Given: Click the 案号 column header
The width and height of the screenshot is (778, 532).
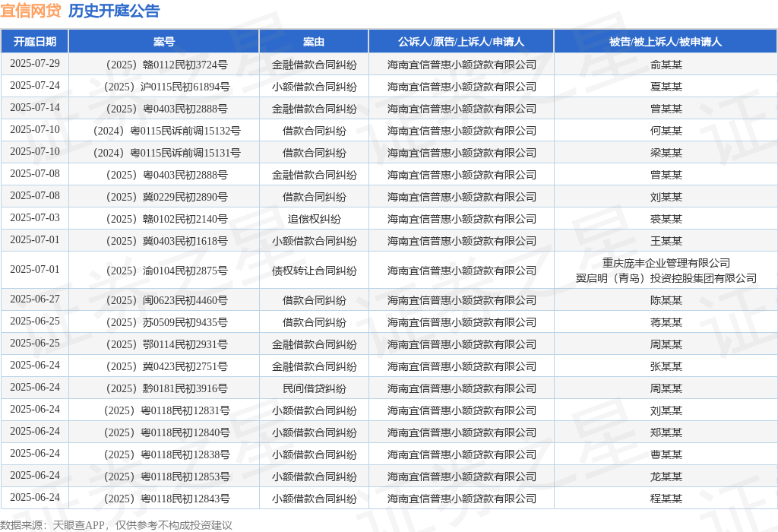Looking at the screenshot, I should (x=164, y=42).
